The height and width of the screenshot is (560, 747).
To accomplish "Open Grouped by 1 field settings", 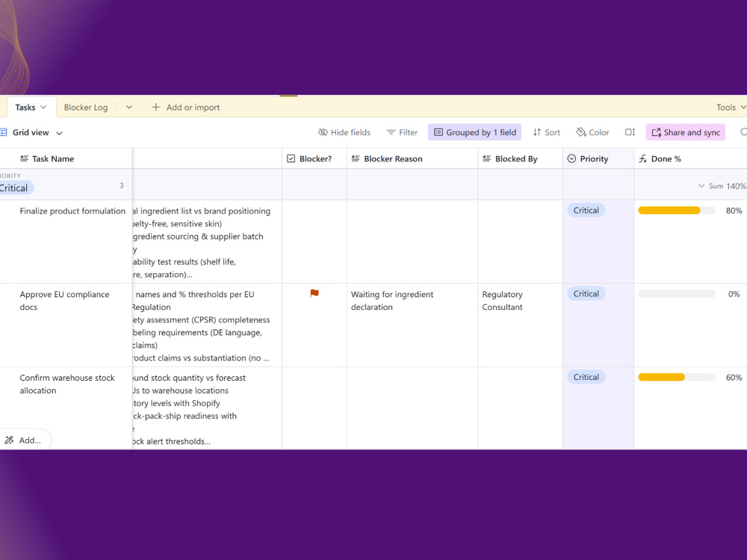I will (474, 132).
